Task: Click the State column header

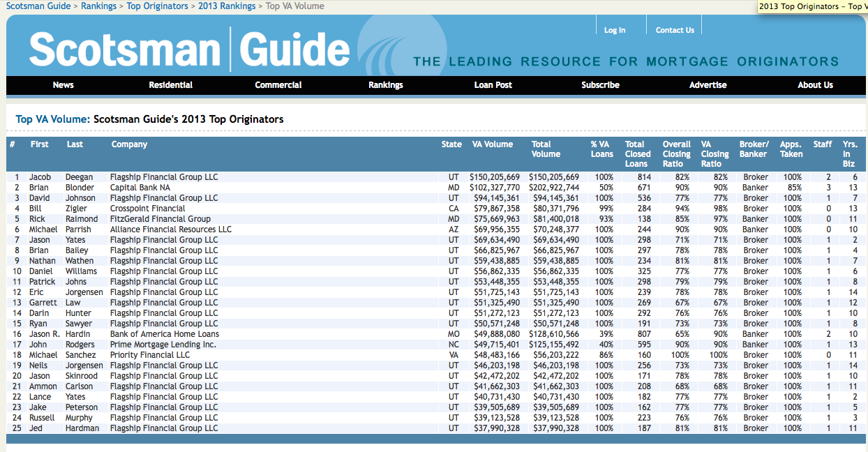Action: click(451, 144)
